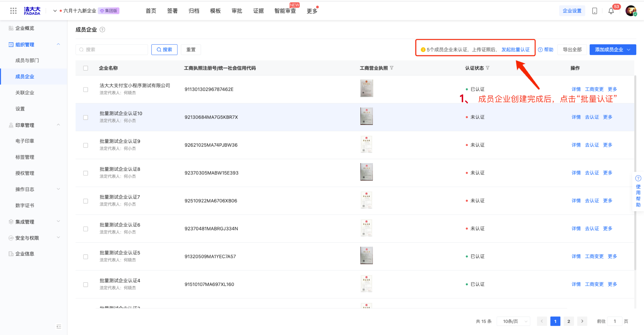
Task: Click the mobile device icon in header
Action: click(595, 11)
